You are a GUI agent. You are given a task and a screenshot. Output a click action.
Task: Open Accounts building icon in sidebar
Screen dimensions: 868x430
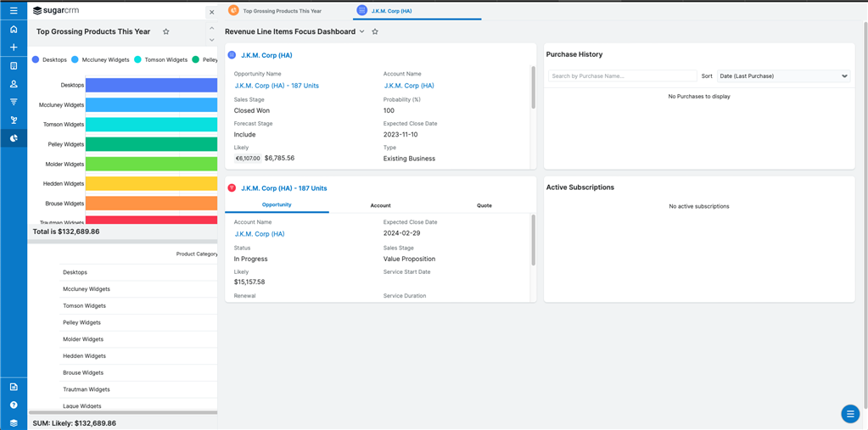[x=14, y=66]
